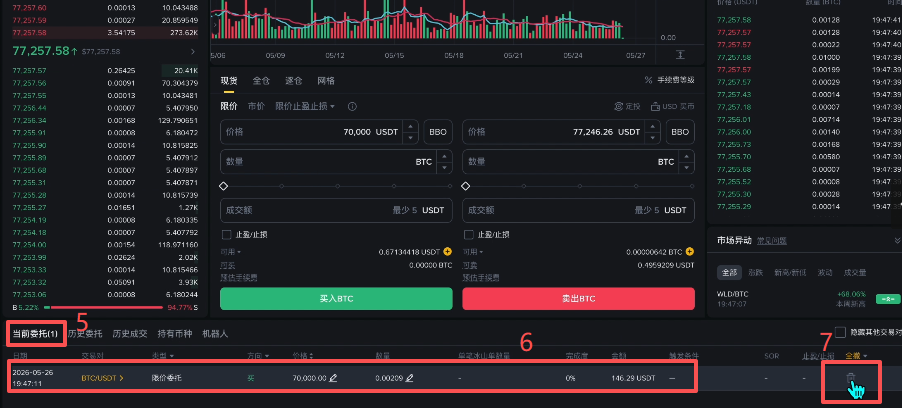Click the sell amount slider diamond handle

pos(466,186)
